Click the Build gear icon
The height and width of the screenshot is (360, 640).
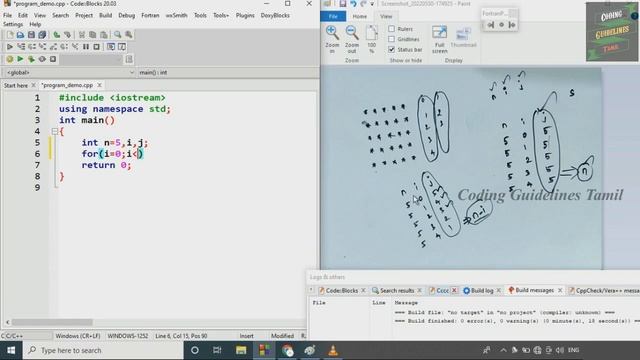click(10, 59)
